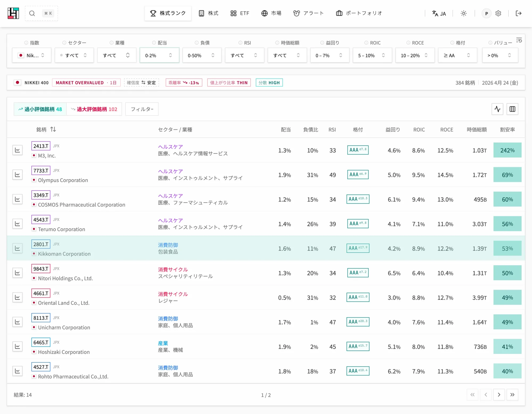Sort by 銘柄 column arrows
Viewport: 532px width, 414px height.
[53, 129]
